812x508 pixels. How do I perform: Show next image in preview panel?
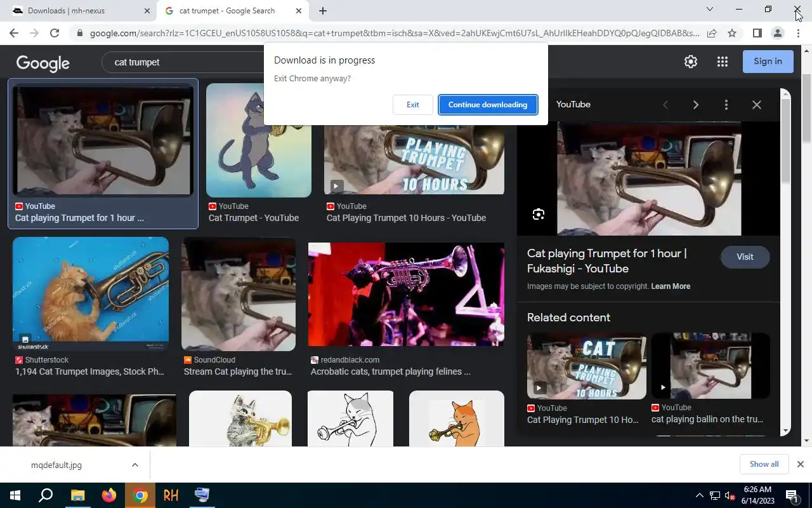(x=696, y=105)
